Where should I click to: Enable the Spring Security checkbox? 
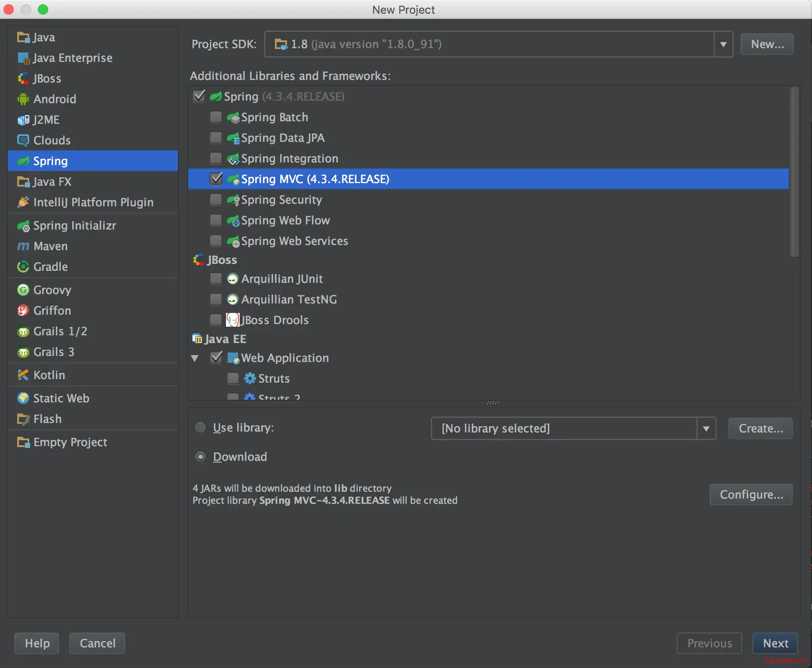(216, 200)
